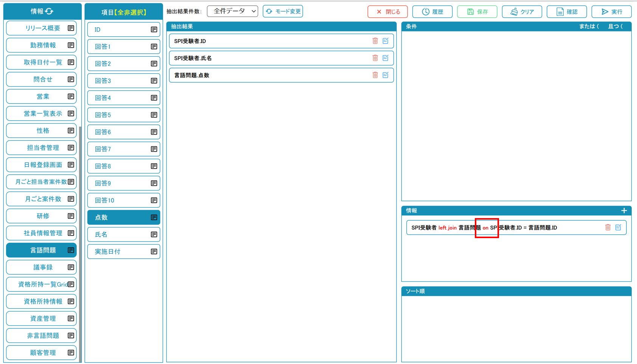Toggle the 回答8 field selection
Screen dimensions: 637x364
coord(124,166)
